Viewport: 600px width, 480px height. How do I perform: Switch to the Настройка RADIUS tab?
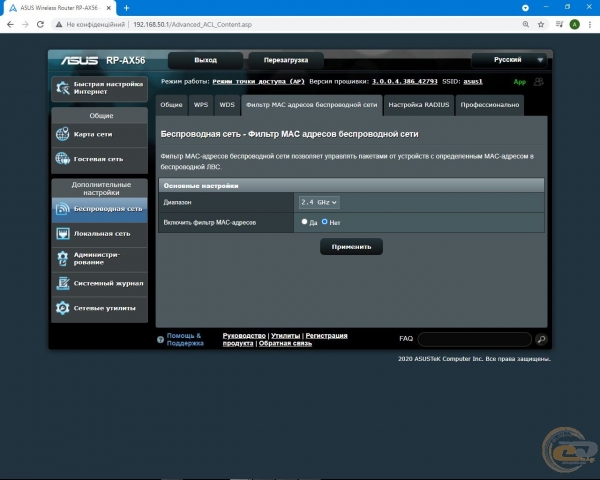pos(419,105)
